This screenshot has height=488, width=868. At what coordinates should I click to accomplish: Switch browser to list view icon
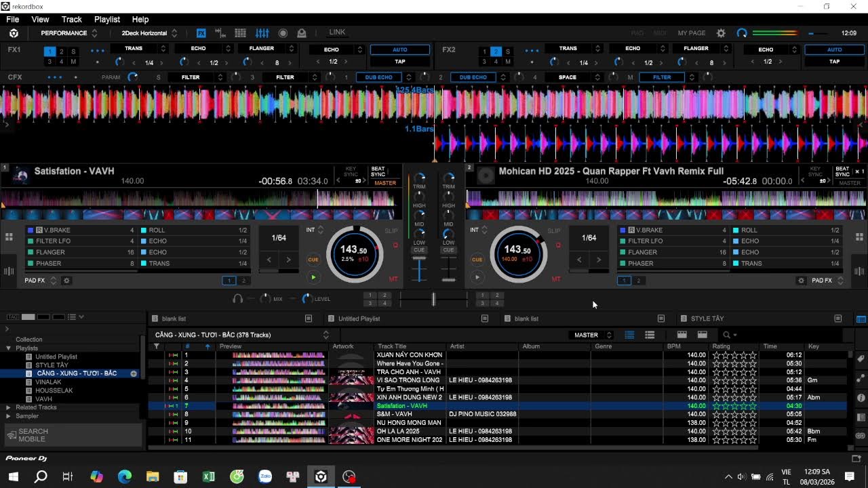[629, 335]
